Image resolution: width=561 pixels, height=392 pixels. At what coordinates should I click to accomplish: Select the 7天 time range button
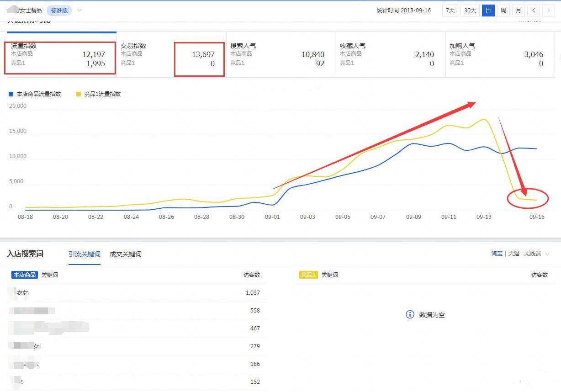click(x=450, y=10)
